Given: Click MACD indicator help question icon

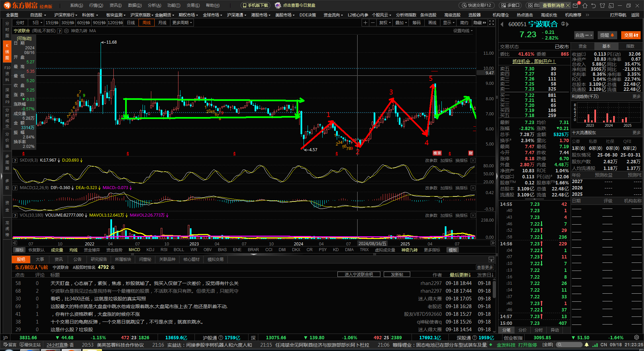Looking at the screenshot, I should point(15,188).
